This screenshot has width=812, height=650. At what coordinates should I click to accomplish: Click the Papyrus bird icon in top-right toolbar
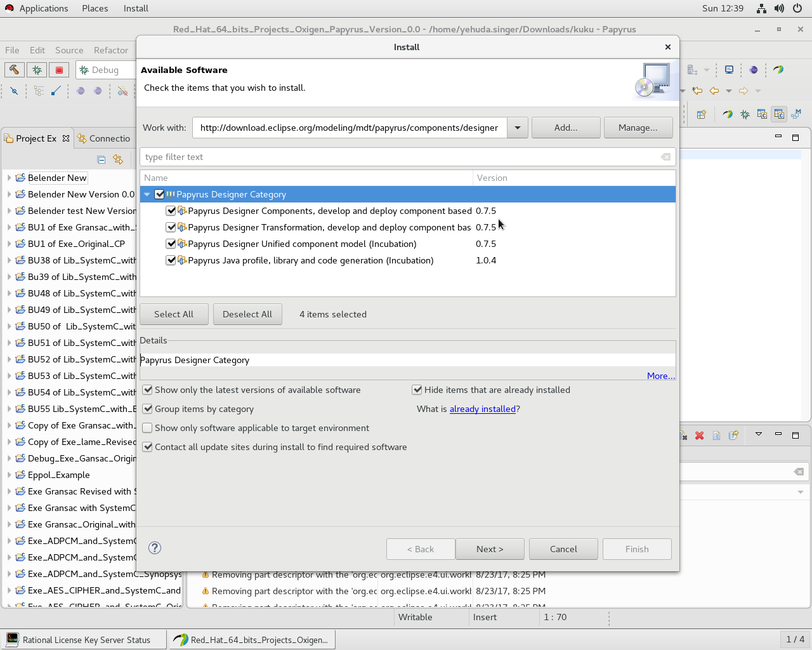click(778, 70)
